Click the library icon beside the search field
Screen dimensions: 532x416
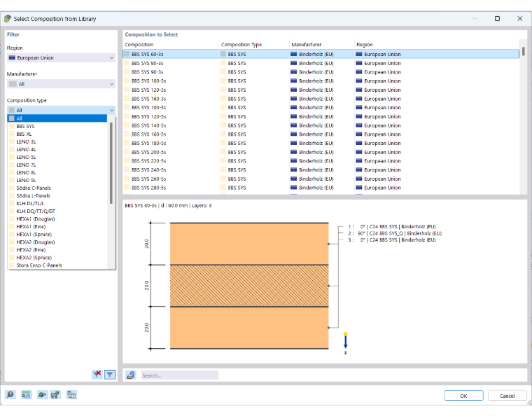pos(131,375)
